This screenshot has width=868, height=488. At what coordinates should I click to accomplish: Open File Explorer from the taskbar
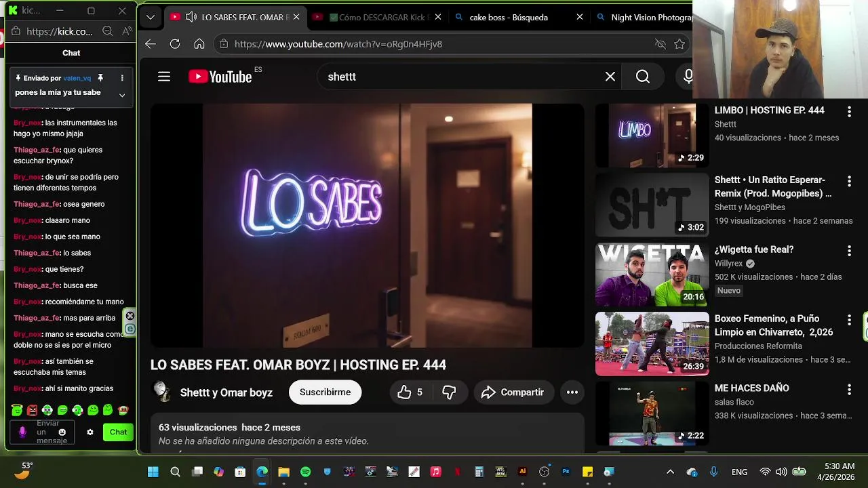284,472
